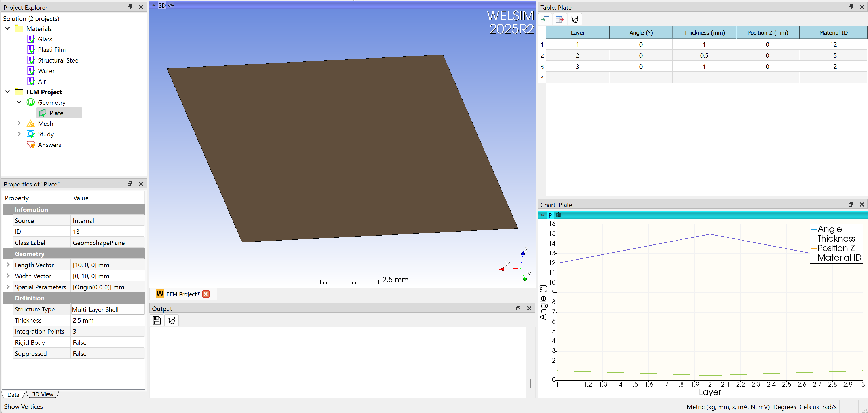Click the Plate shape icon under Geometry
Viewport: 868px width, 413px height.
point(43,113)
